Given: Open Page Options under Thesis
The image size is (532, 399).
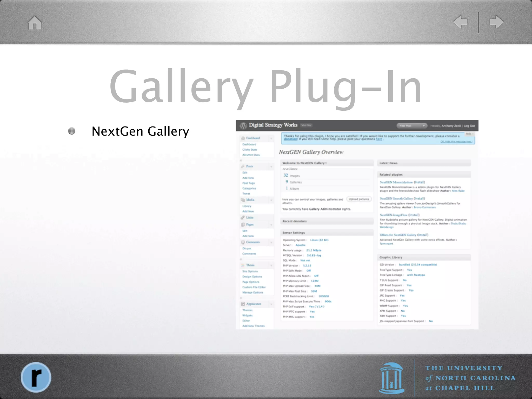Looking at the screenshot, I should point(251,282).
